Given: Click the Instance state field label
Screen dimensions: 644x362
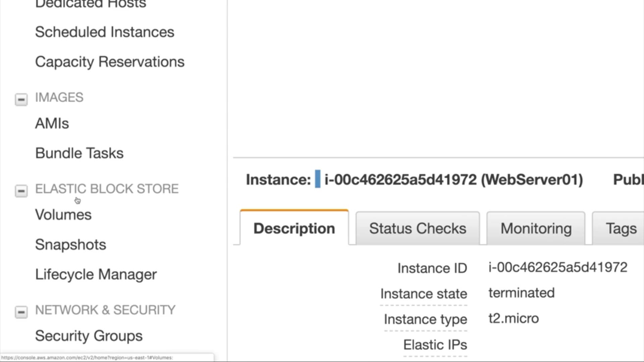Looking at the screenshot, I should click(x=424, y=294).
